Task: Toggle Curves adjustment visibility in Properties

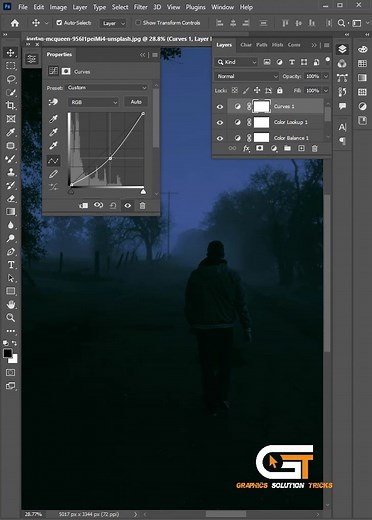Action: pos(128,206)
